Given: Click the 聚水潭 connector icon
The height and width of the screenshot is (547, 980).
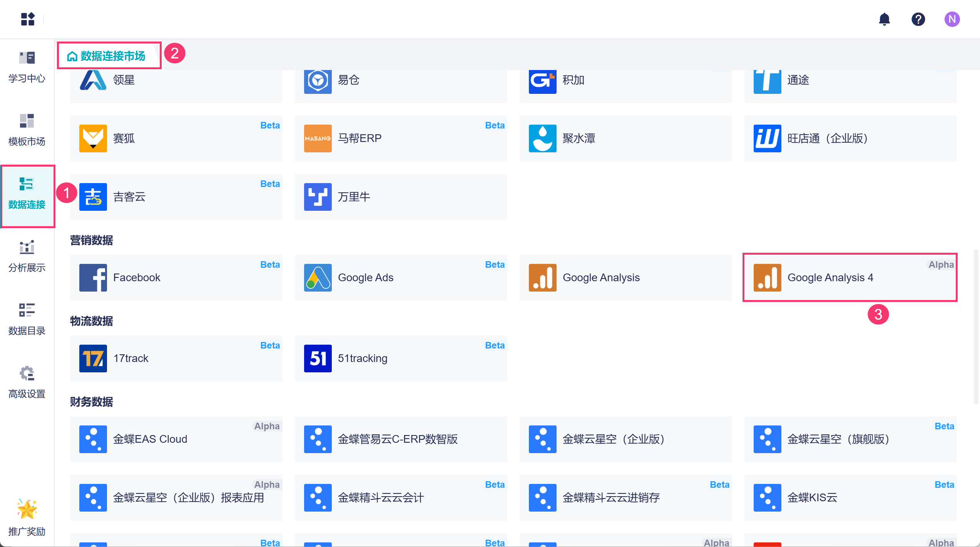Looking at the screenshot, I should coord(543,138).
